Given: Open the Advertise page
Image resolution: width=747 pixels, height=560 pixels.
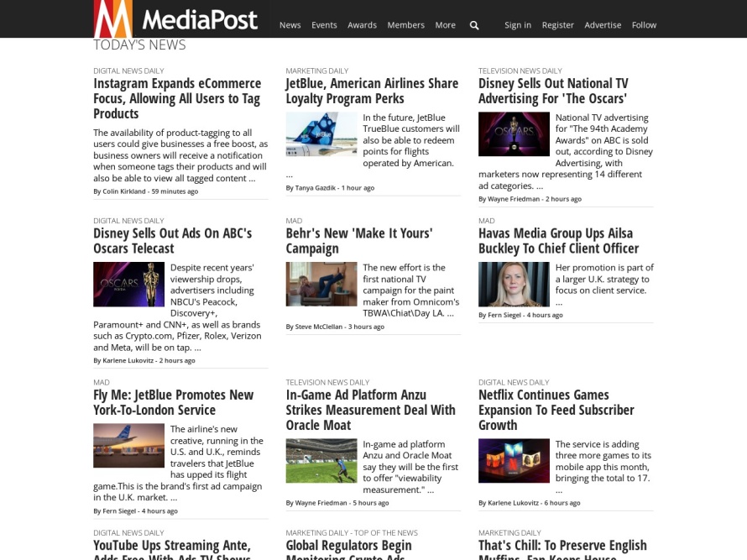Looking at the screenshot, I should tap(603, 25).
